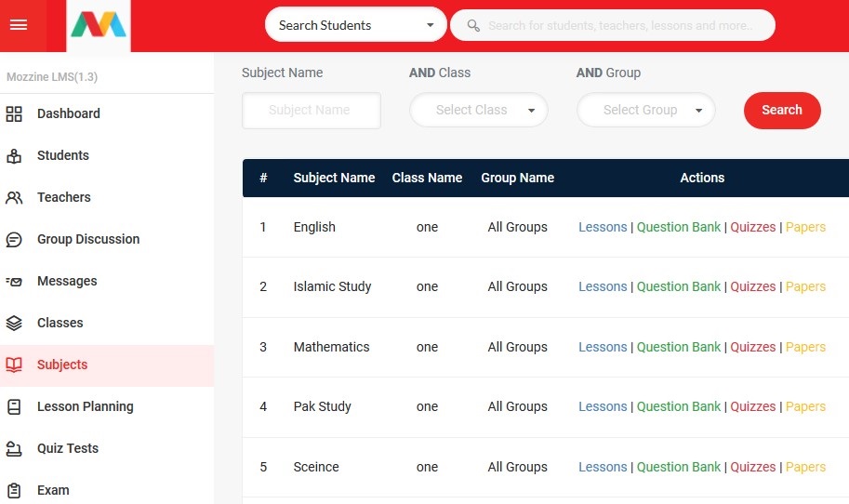Click the Exam clipboard icon
Screen dimensions: 849x504
pyautogui.click(x=14, y=491)
